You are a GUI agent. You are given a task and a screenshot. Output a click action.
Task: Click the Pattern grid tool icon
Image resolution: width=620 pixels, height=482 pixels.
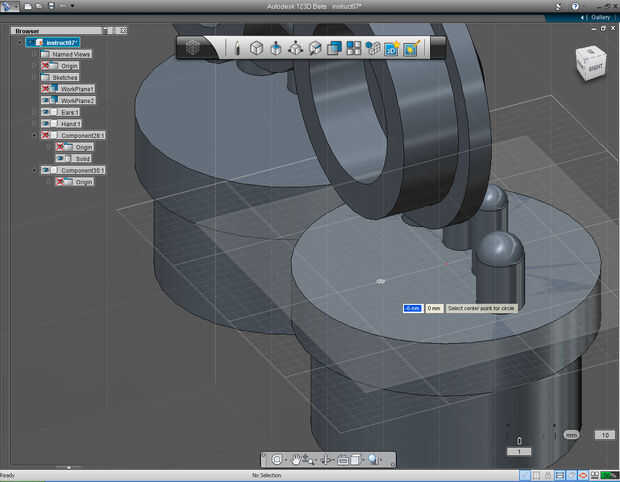tap(354, 48)
